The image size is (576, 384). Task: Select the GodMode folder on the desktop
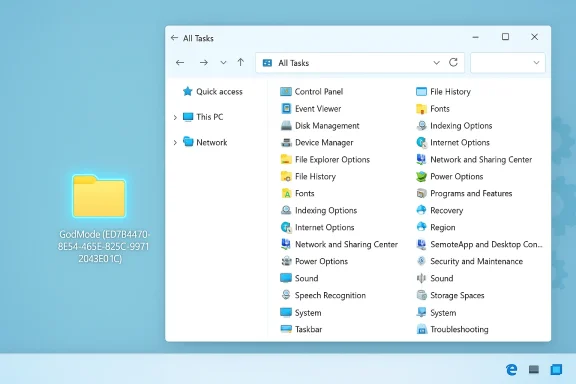[x=99, y=196]
